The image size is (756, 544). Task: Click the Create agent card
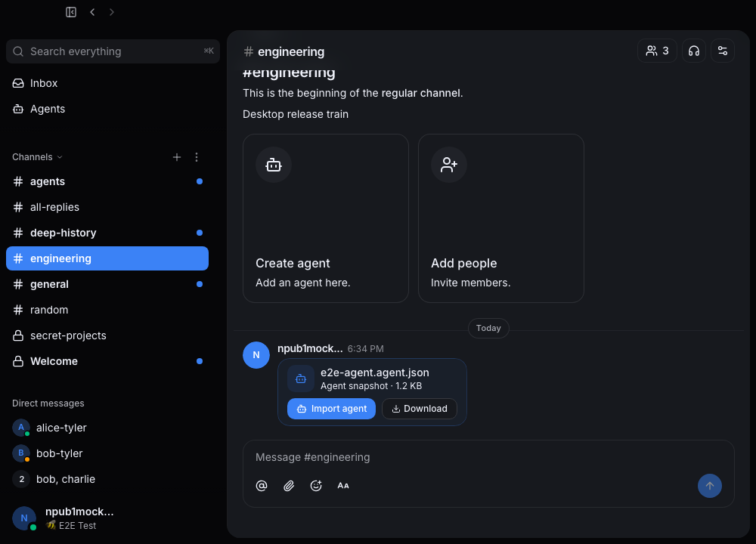point(326,218)
